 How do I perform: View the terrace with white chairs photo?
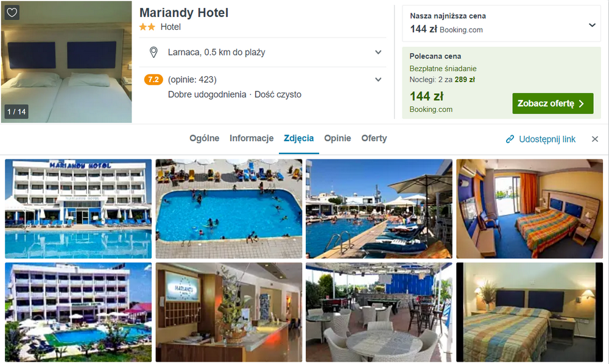point(379,312)
